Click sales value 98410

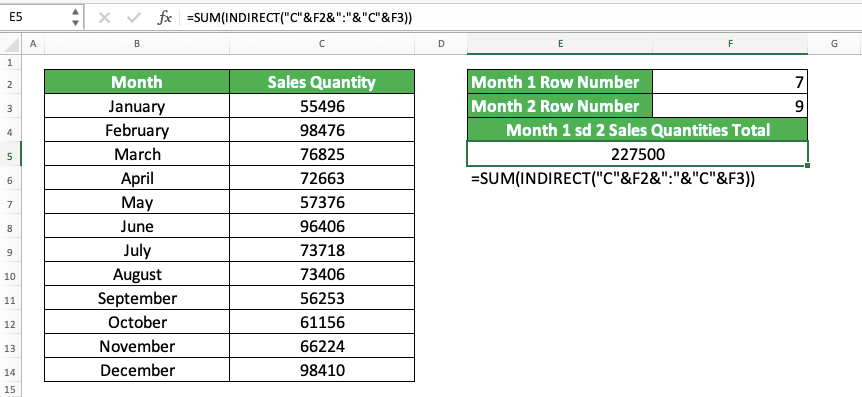[x=322, y=370]
